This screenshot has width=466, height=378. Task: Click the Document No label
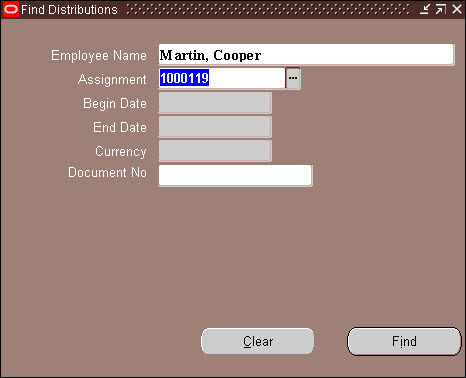point(107,173)
